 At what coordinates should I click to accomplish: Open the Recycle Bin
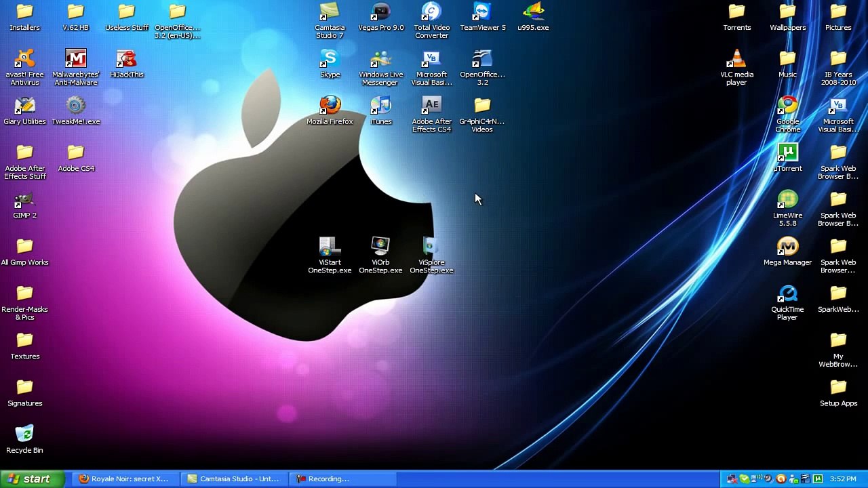coord(24,440)
